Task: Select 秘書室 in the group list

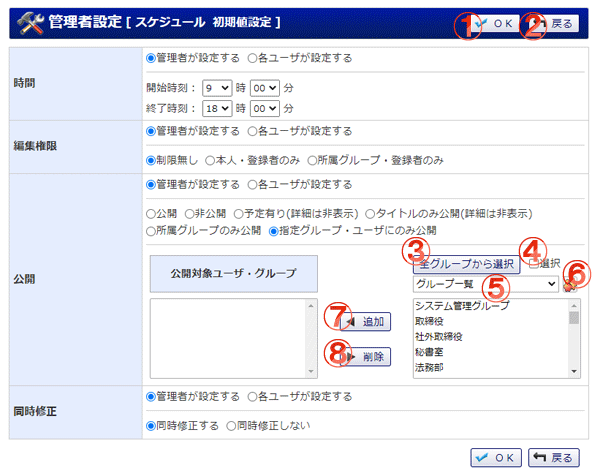Action: (491, 352)
